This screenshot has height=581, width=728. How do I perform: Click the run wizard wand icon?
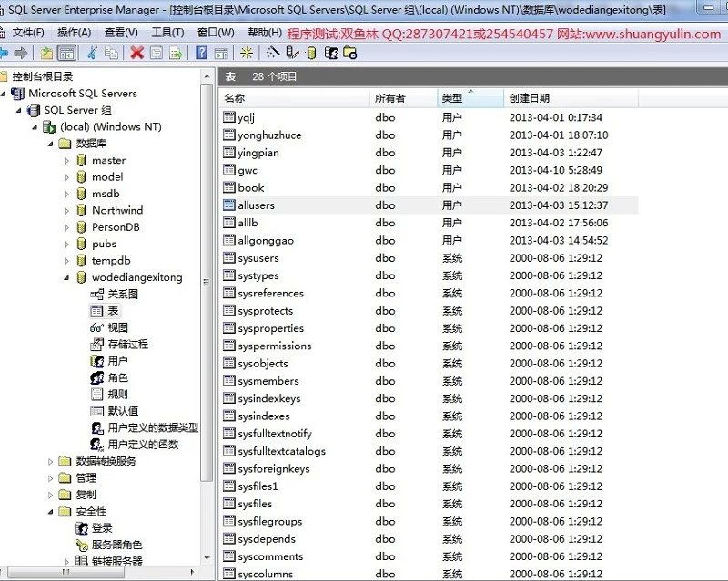(x=273, y=53)
